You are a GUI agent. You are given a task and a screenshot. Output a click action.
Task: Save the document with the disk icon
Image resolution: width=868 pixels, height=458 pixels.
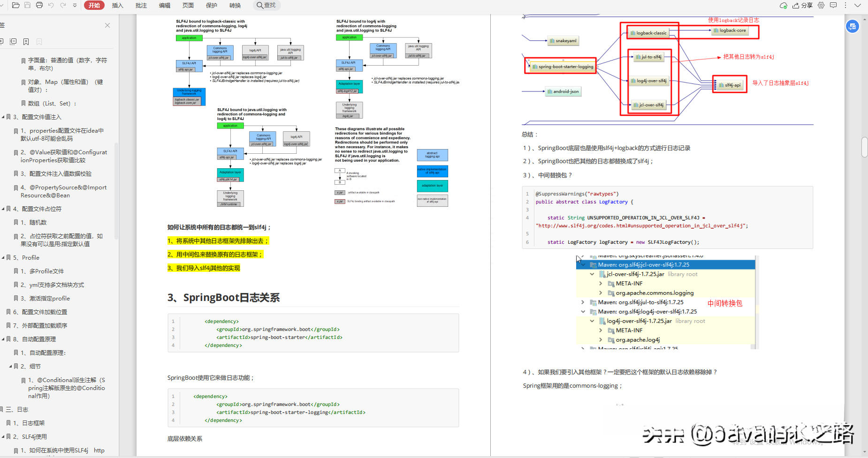27,5
